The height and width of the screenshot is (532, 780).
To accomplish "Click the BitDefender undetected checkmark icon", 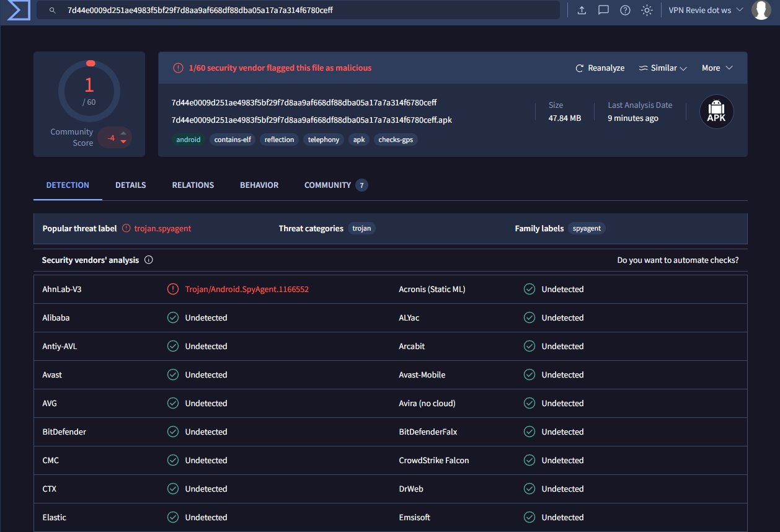I will (x=173, y=432).
